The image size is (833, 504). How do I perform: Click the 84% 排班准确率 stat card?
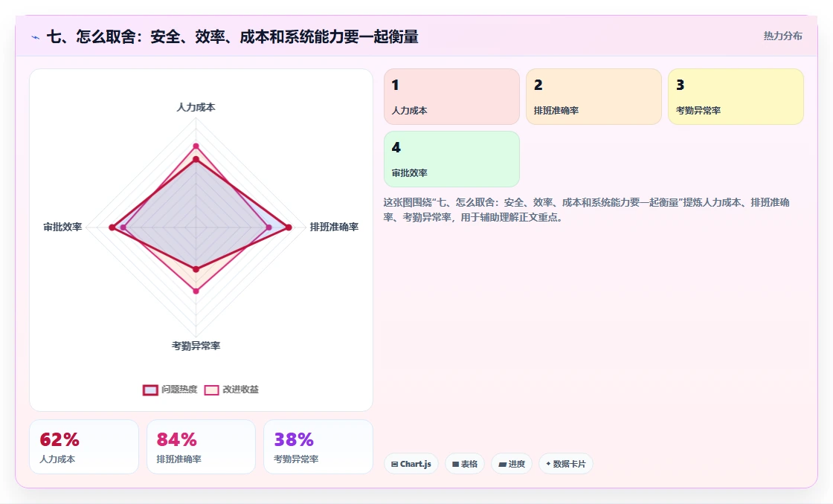(201, 447)
